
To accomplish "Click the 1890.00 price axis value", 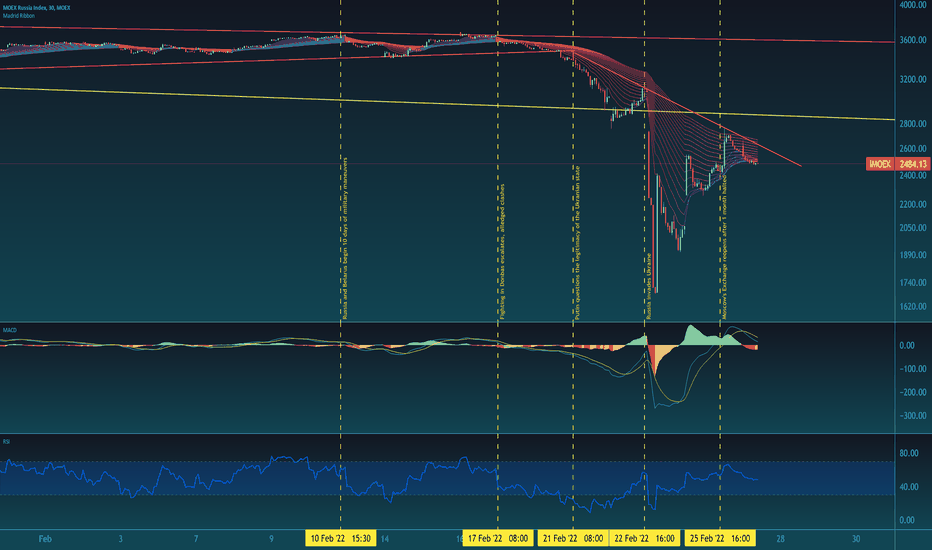I will pos(913,255).
